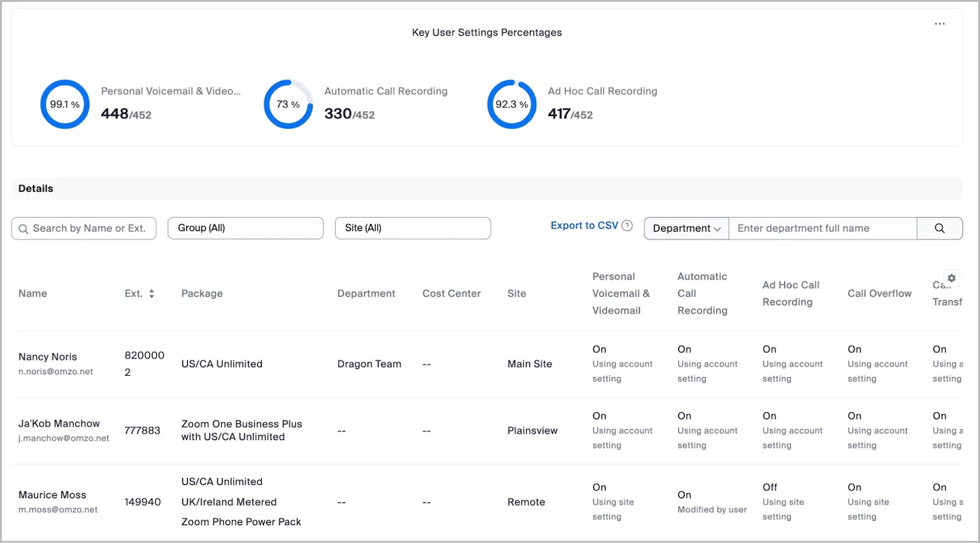Image resolution: width=980 pixels, height=543 pixels.
Task: Click the Package column header
Action: pyautogui.click(x=202, y=294)
